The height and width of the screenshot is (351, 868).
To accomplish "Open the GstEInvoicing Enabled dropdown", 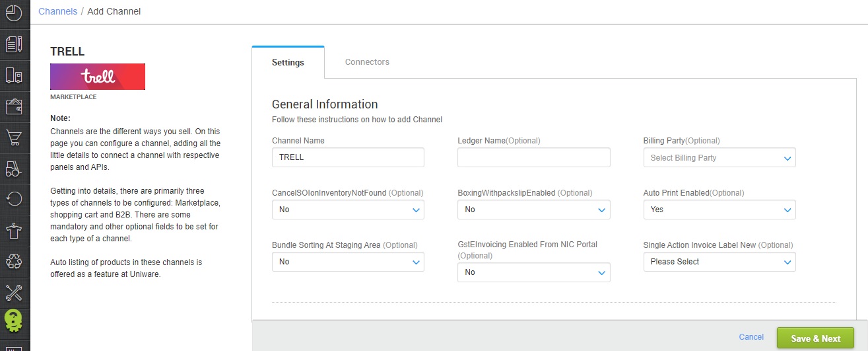I will (534, 272).
